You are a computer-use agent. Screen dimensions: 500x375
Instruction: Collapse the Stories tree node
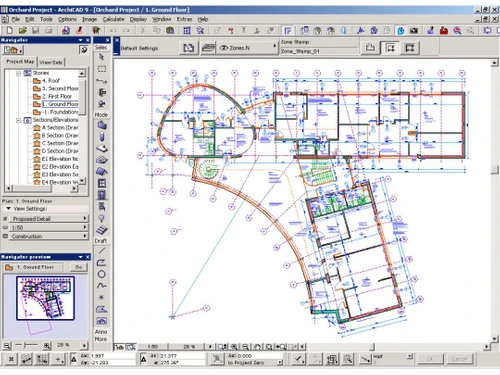pos(19,73)
